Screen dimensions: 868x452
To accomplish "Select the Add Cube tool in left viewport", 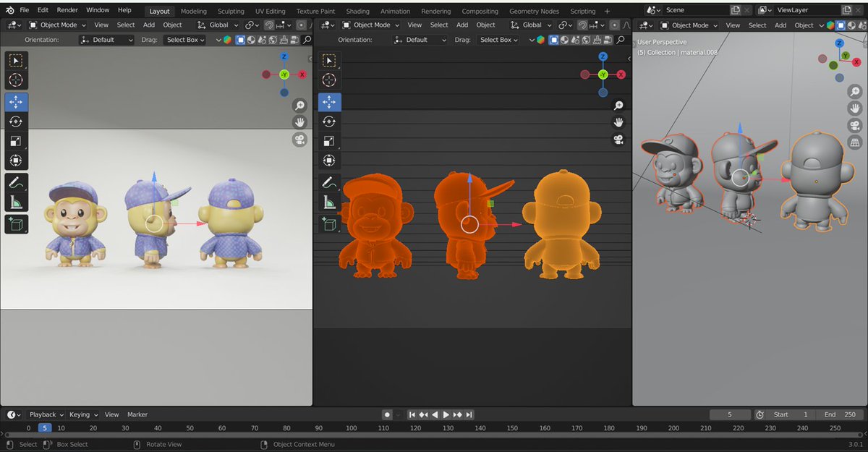I will pyautogui.click(x=16, y=224).
